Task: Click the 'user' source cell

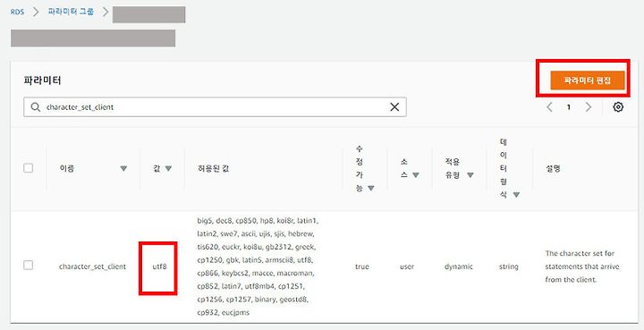Action: (407, 267)
